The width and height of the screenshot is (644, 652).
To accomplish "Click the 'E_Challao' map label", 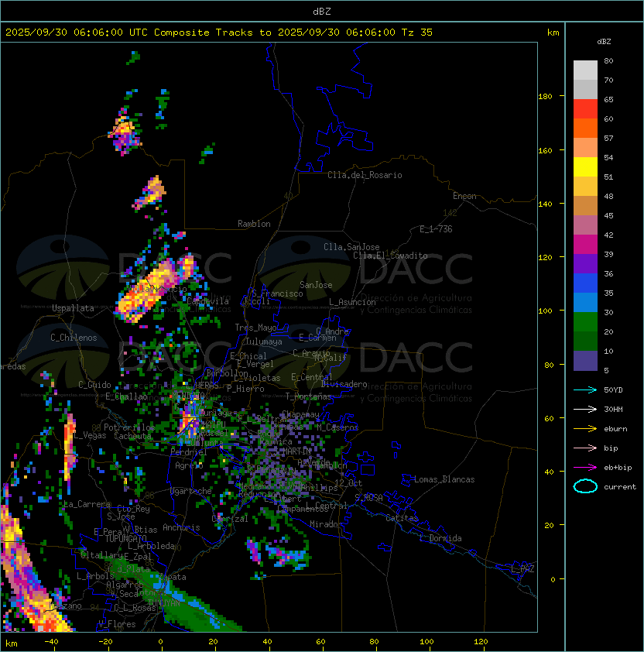I will point(126,396).
